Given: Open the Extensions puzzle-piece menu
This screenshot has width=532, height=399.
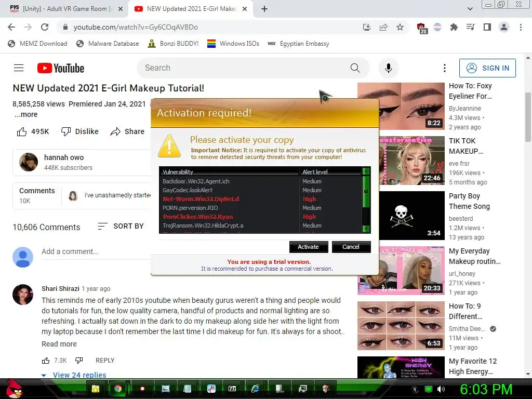Looking at the screenshot, I should pyautogui.click(x=454, y=27).
